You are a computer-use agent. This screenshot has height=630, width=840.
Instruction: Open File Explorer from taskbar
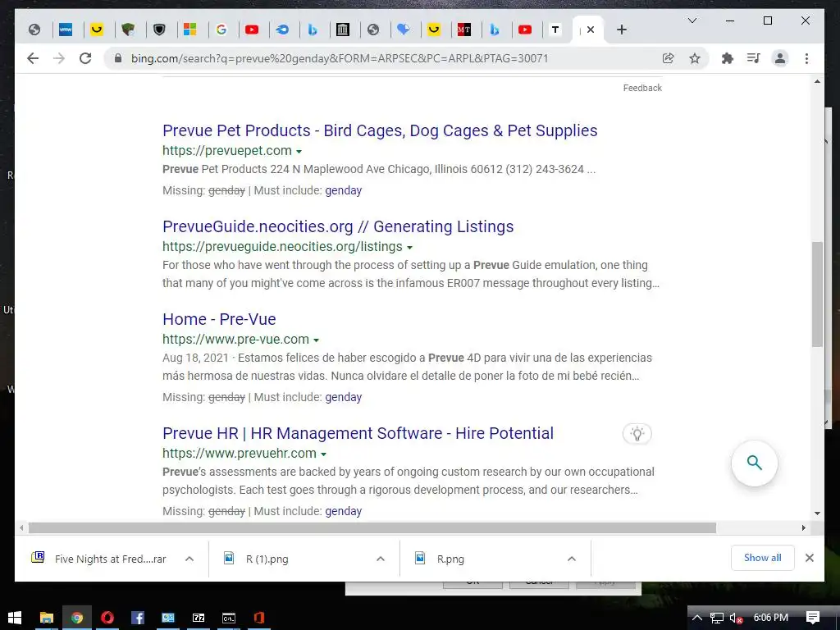(47, 618)
